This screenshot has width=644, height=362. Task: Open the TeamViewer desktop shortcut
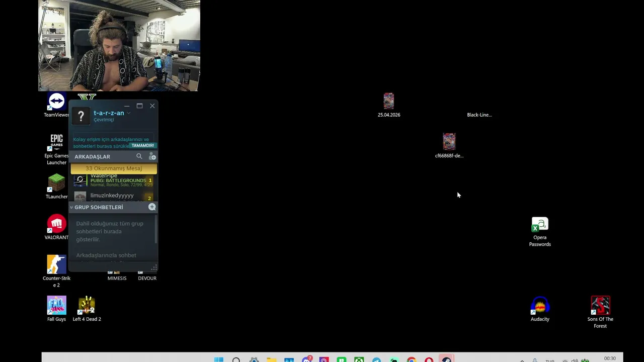pos(56,105)
